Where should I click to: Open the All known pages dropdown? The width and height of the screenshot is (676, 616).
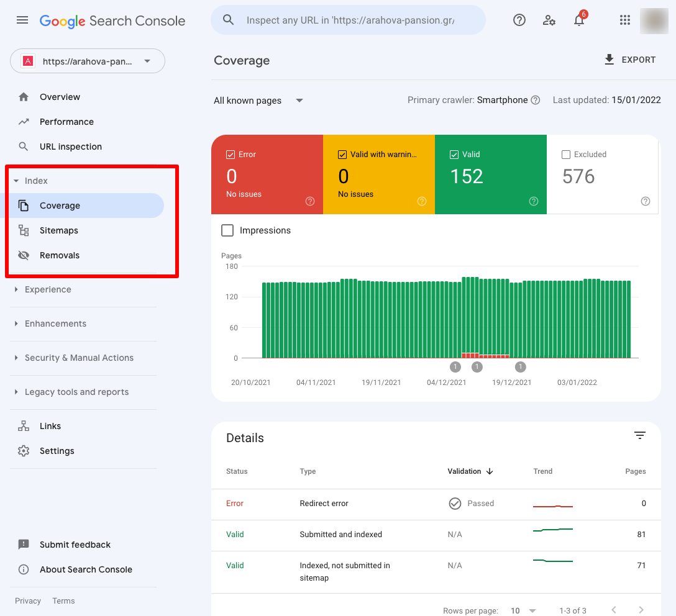(258, 101)
